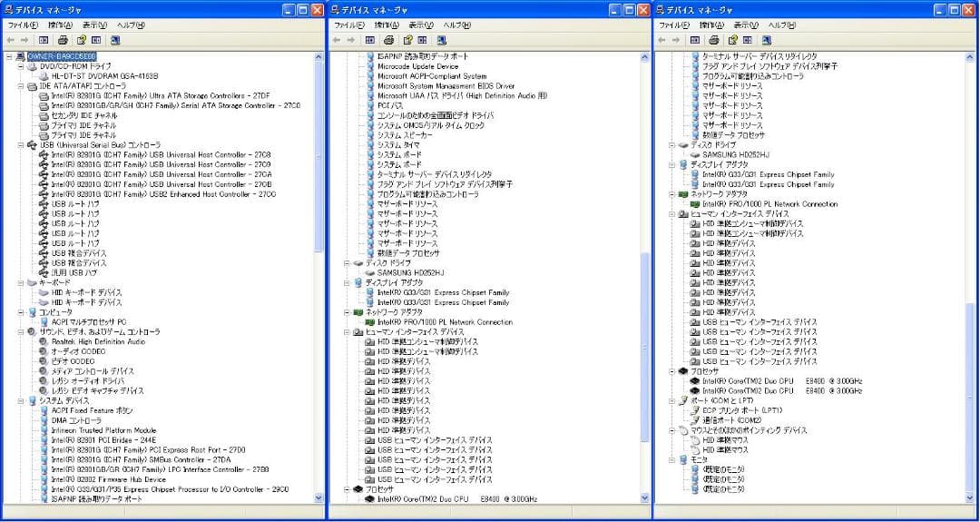
Task: Click computer icon beside OWNER root node
Action: (x=21, y=56)
